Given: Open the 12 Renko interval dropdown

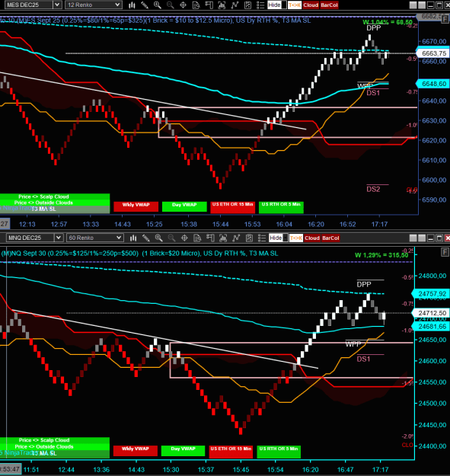Looking at the screenshot, I should (94, 5).
